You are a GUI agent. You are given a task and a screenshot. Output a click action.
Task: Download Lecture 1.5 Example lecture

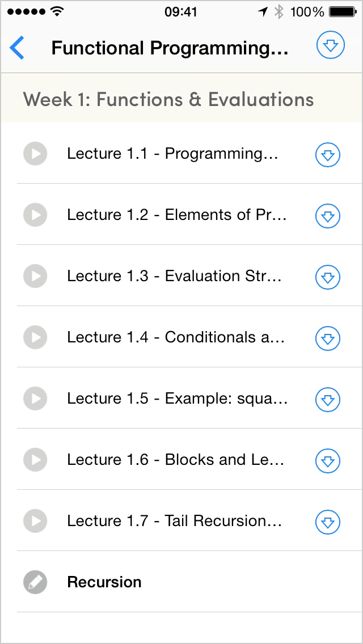(327, 399)
